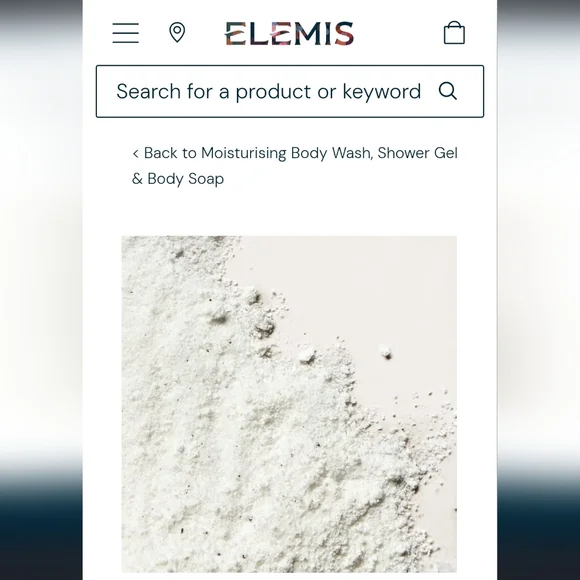Click the colourful ELEMIS brand wordmark

pyautogui.click(x=289, y=33)
